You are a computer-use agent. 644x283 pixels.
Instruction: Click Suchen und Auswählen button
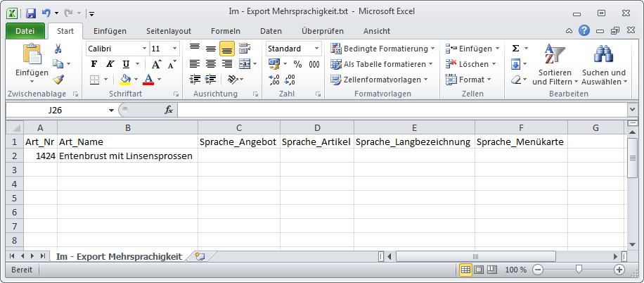[x=604, y=65]
